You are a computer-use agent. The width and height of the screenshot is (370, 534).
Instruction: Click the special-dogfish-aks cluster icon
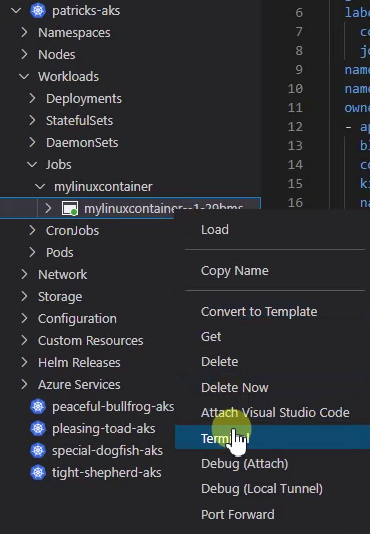click(38, 451)
